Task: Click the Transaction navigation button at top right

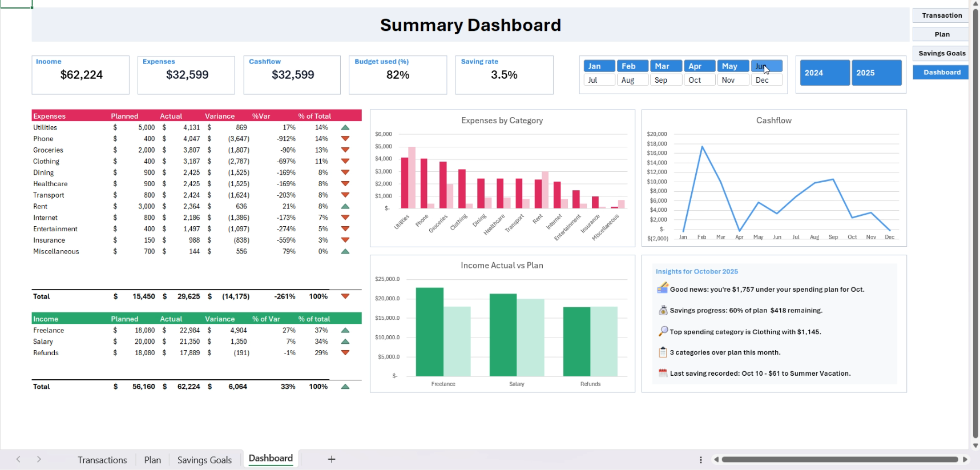Action: [x=941, y=15]
